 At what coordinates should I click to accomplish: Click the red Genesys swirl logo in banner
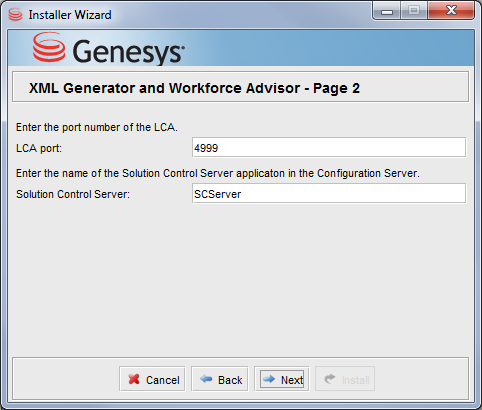tap(49, 47)
